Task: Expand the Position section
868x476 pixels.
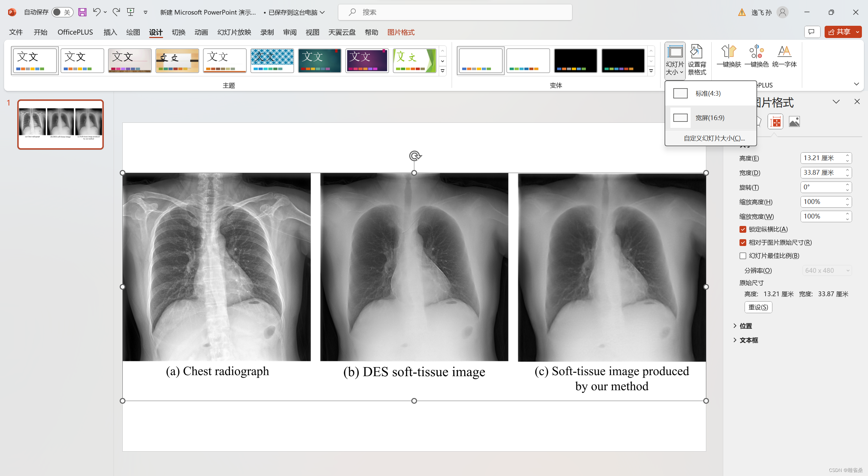Action: [x=745, y=326]
